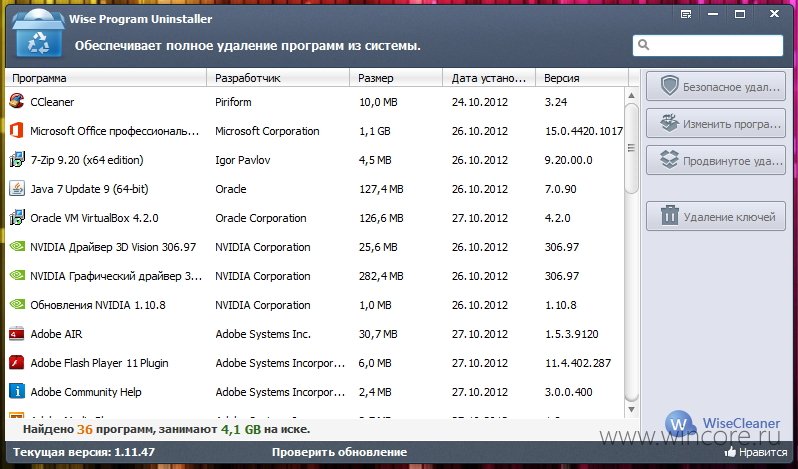Focus the program search input field
The image size is (798, 469).
(708, 45)
